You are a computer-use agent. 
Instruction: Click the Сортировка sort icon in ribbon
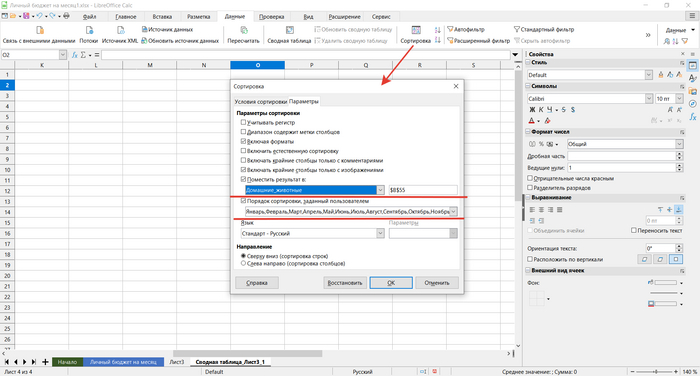[416, 31]
